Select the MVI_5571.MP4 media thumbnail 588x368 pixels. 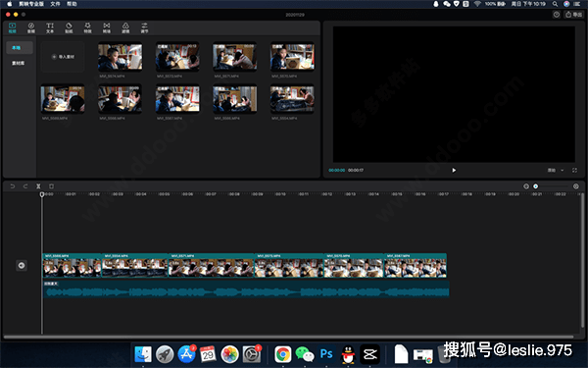coord(235,57)
